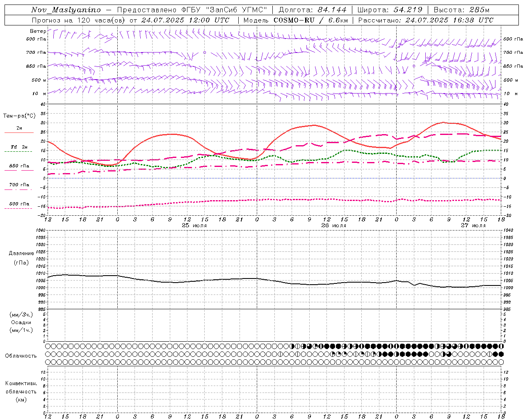Click the Рассчитано: 24.07.2025 16:38 UTC timestamp
525x420 pixels.
coord(426,20)
